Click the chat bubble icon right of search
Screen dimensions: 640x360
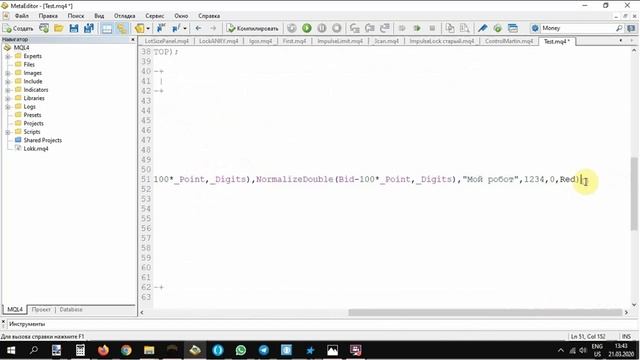631,28
